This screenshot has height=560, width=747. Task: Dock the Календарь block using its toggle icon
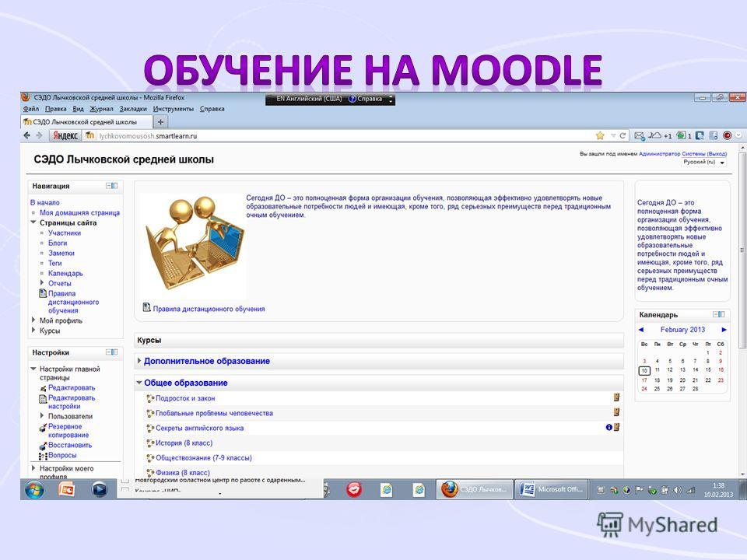click(718, 314)
